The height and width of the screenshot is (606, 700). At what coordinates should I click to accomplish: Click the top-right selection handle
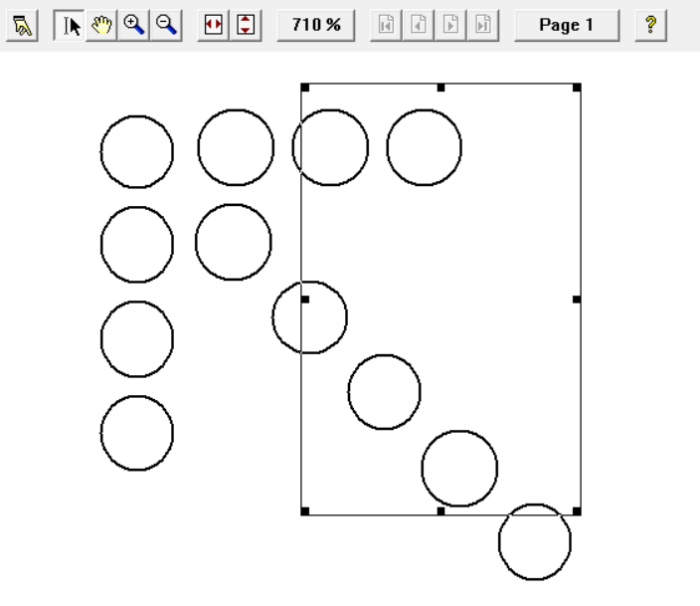coord(577,88)
